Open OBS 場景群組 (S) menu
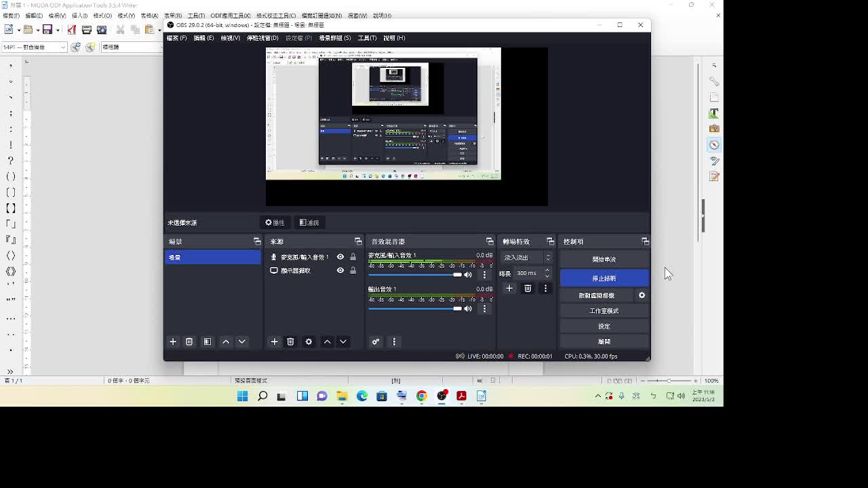Image resolution: width=868 pixels, height=488 pixels. coord(334,38)
